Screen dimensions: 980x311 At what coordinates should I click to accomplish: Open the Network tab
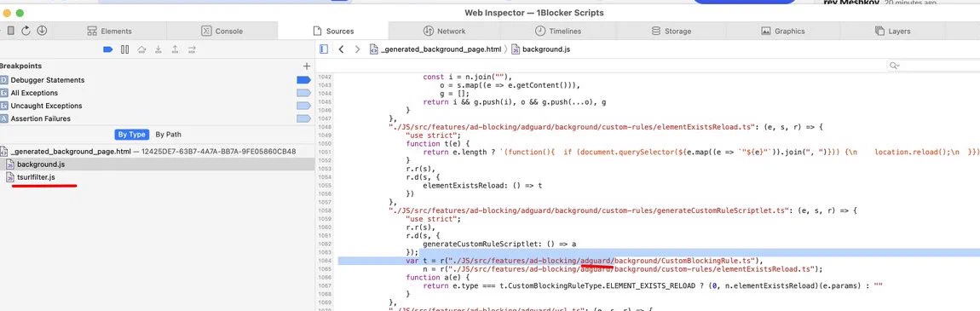pyautogui.click(x=444, y=31)
